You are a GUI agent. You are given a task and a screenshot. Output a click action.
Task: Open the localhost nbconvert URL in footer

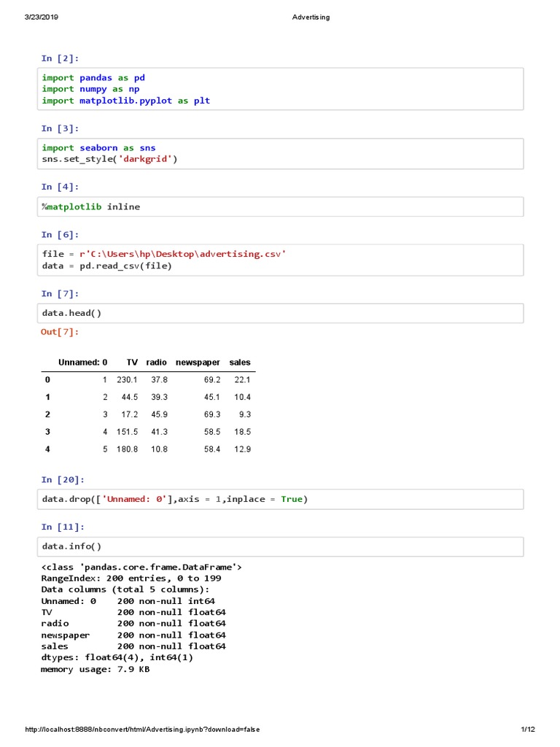click(142, 729)
